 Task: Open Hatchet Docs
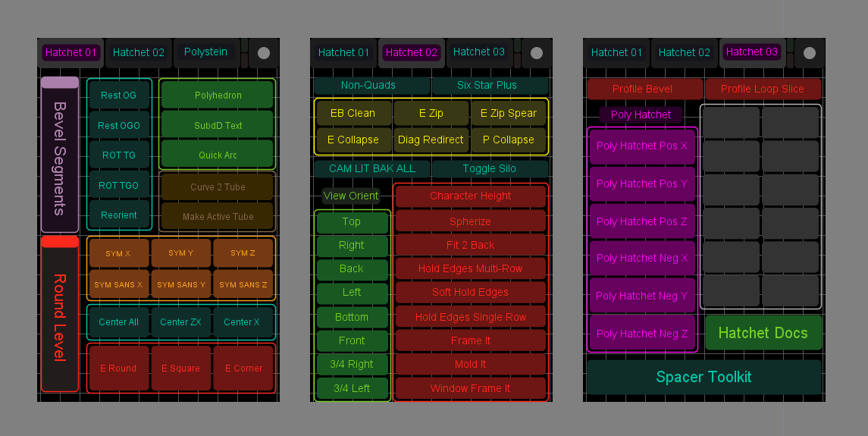coord(763,334)
